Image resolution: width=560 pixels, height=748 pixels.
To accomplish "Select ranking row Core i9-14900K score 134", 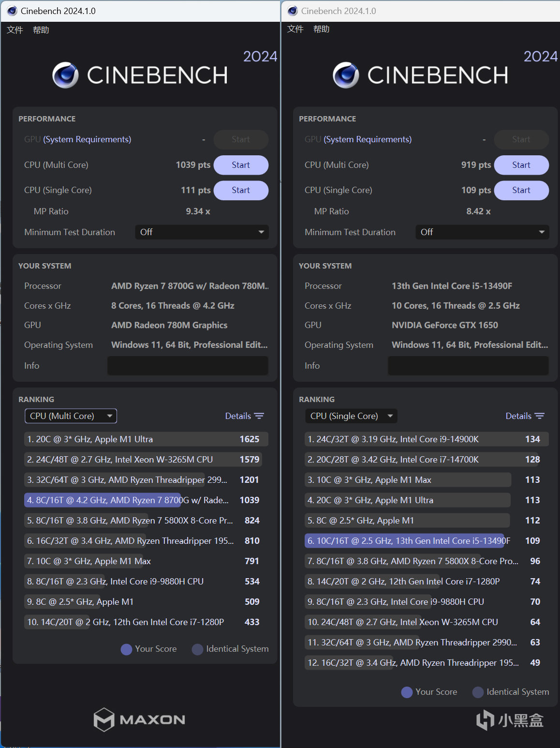I will point(427,439).
